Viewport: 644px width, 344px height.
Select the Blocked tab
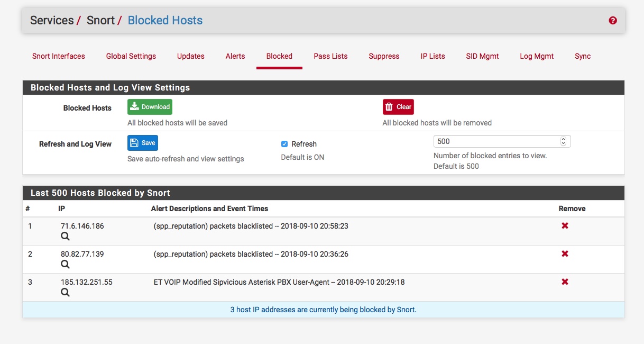point(279,56)
